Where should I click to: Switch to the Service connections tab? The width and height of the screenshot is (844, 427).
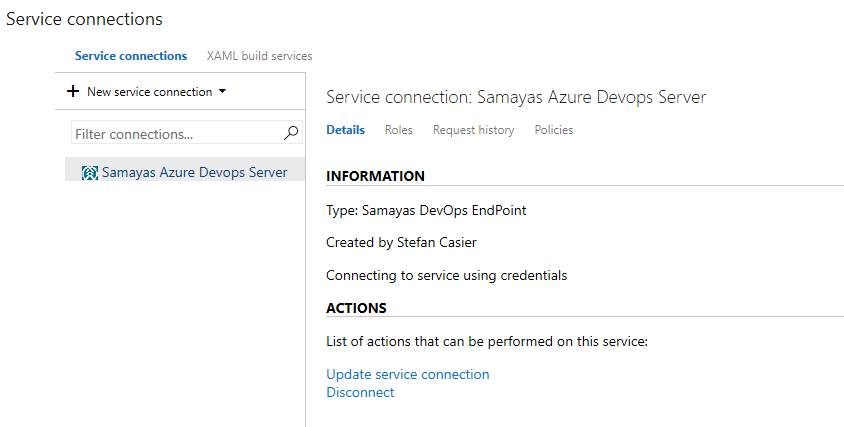pyautogui.click(x=131, y=56)
